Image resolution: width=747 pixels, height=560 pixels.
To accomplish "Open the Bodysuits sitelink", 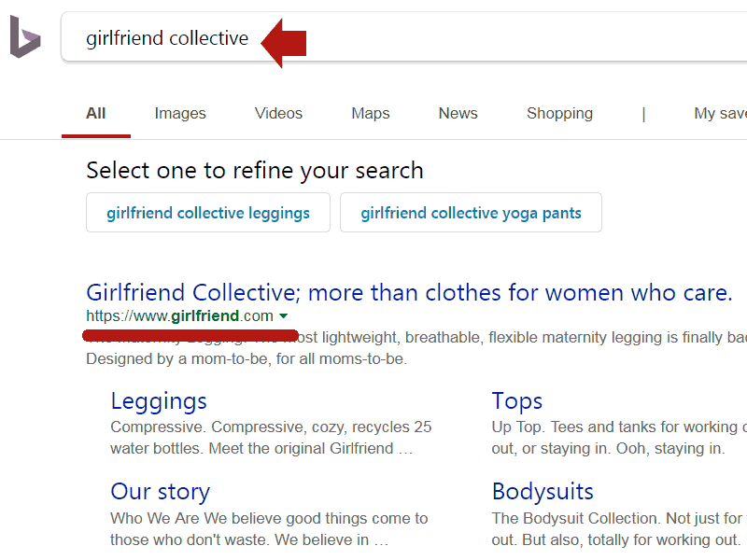I will click(x=543, y=491).
